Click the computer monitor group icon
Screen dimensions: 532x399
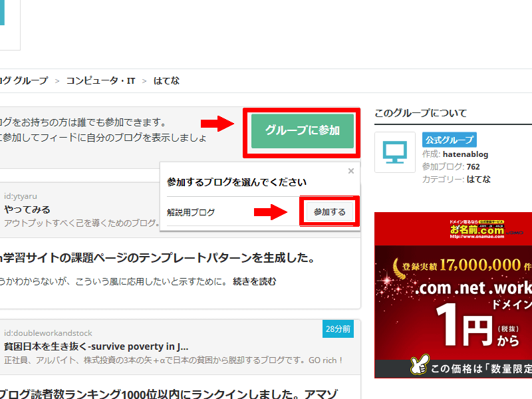[x=395, y=152]
